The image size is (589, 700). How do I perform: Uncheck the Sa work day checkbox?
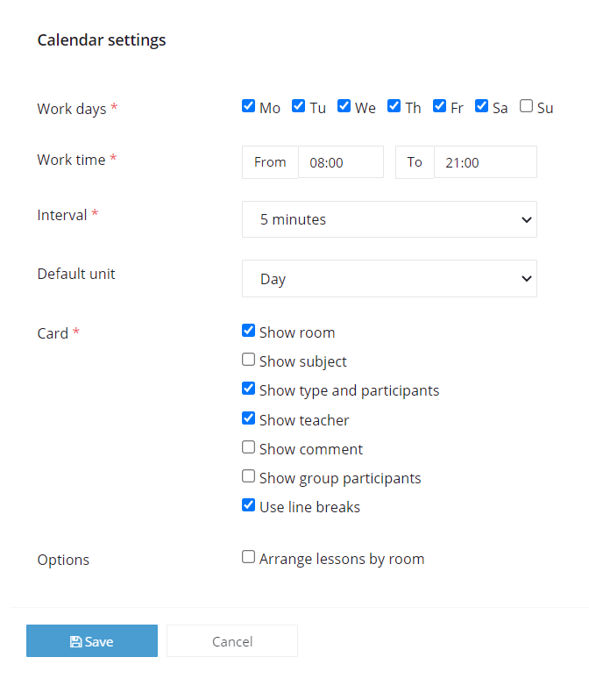tap(481, 106)
